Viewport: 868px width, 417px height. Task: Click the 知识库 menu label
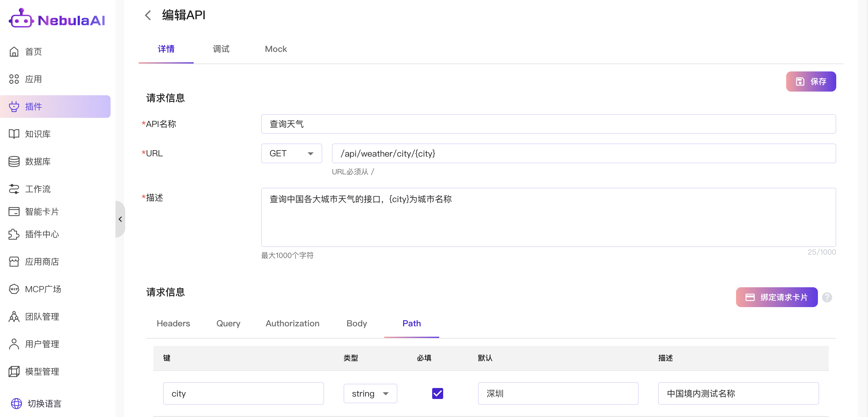[38, 134]
